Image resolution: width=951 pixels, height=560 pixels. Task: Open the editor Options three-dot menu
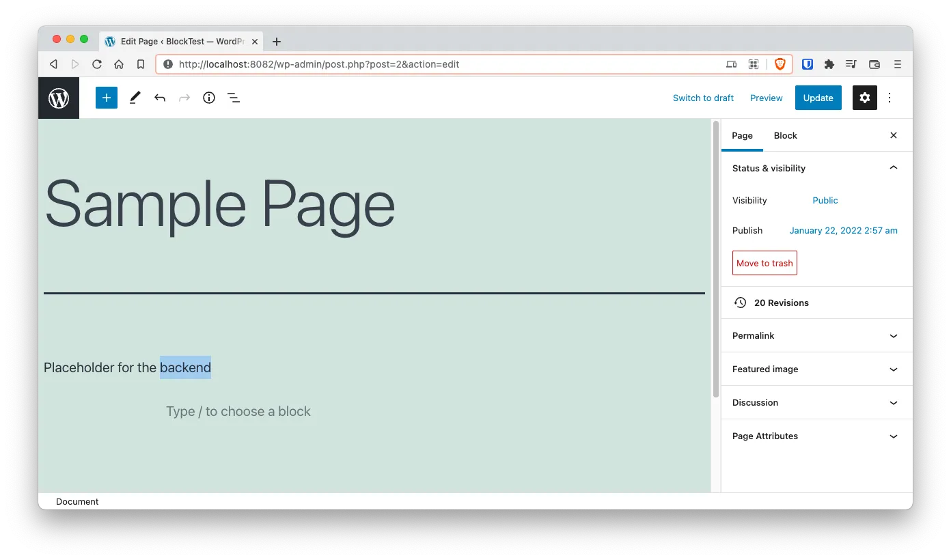[890, 98]
